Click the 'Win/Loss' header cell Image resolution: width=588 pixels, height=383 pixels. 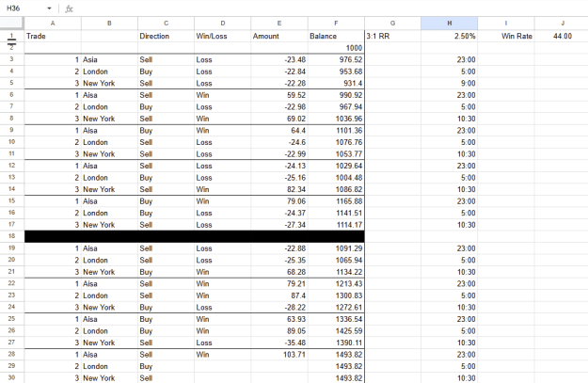pyautogui.click(x=223, y=36)
